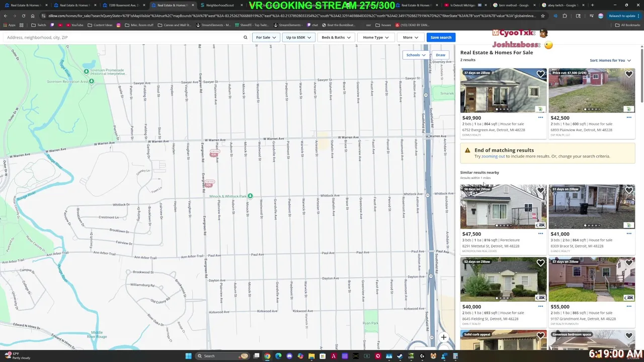Image resolution: width=644 pixels, height=362 pixels.
Task: Open Discord from the taskbar
Action: tap(289, 356)
